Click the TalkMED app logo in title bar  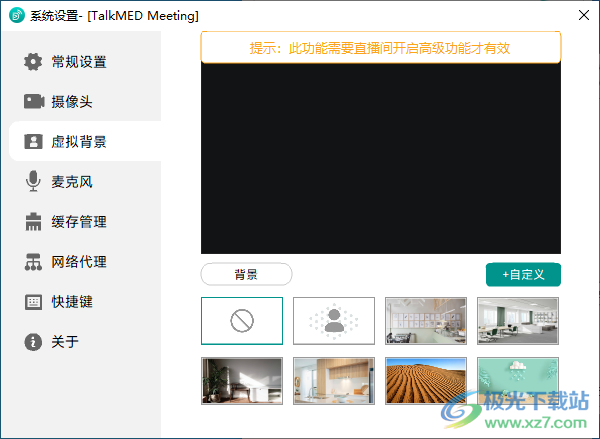[x=17, y=16]
